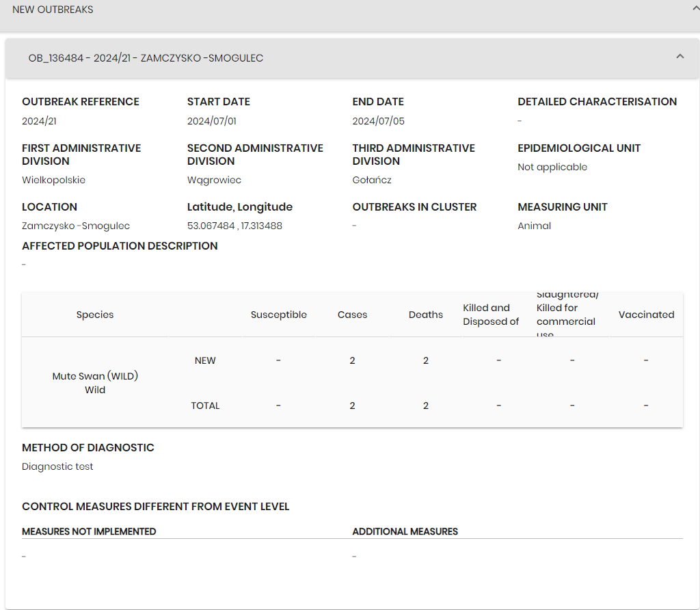700x610 pixels.
Task: Click the OB_136484 Zamczysko-Smogulec panel title
Action: point(146,58)
